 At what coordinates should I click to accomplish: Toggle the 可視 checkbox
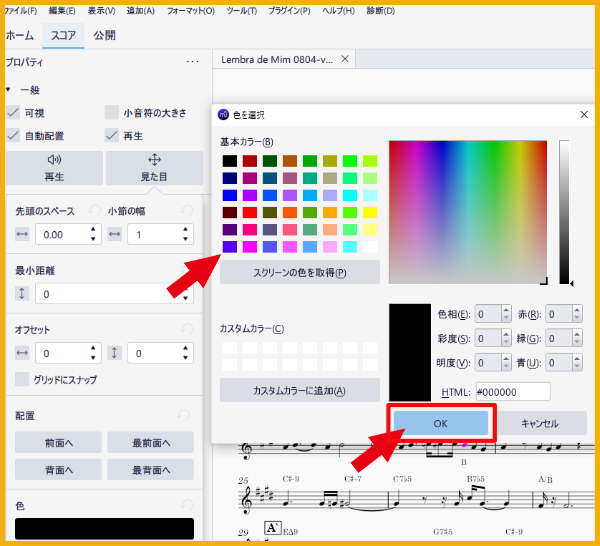pos(13,113)
